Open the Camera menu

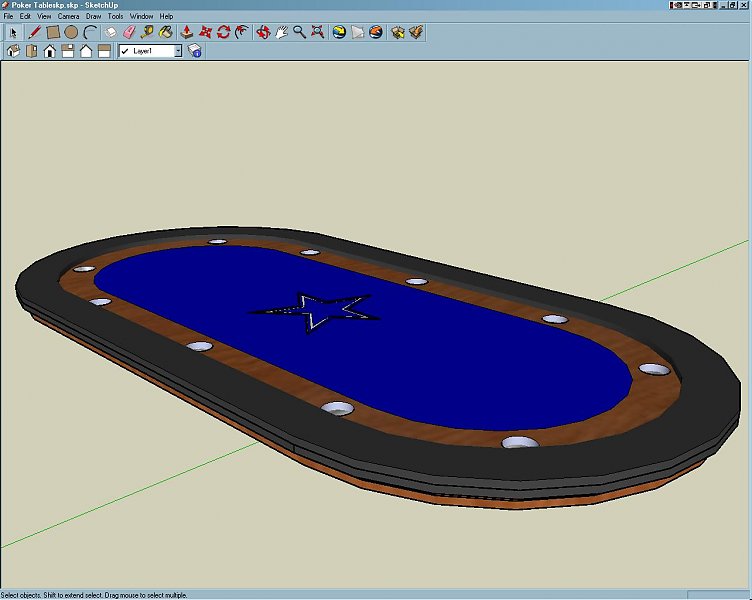[68, 16]
